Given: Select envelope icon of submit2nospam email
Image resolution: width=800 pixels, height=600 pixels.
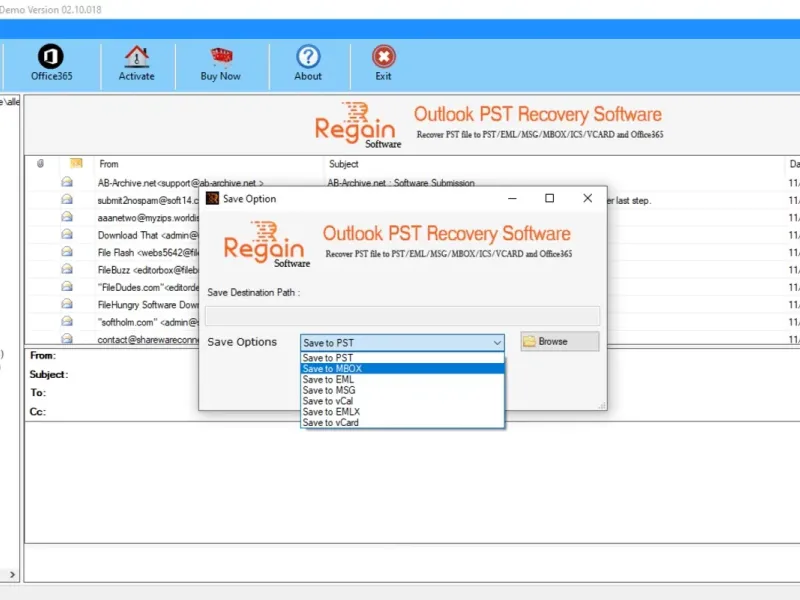Looking at the screenshot, I should click(67, 199).
